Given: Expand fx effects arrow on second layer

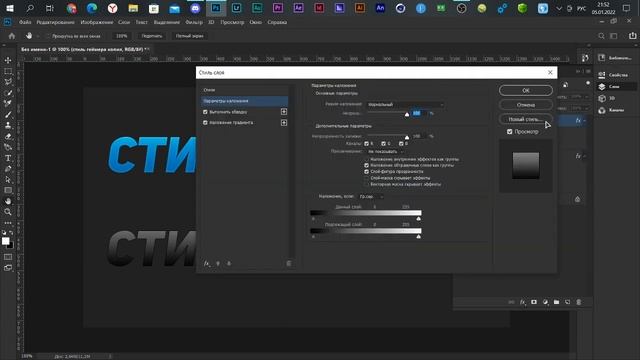Looking at the screenshot, I should click(x=585, y=156).
